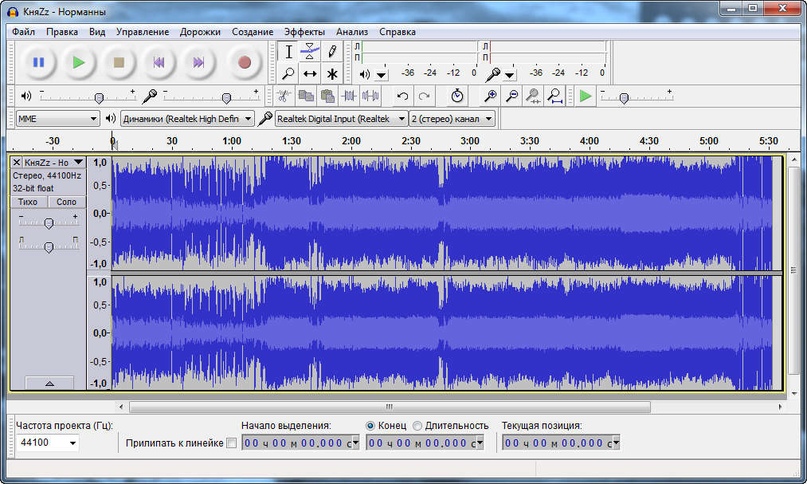The image size is (807, 484).
Task: Start playback with the green Play button
Action: 78,62
